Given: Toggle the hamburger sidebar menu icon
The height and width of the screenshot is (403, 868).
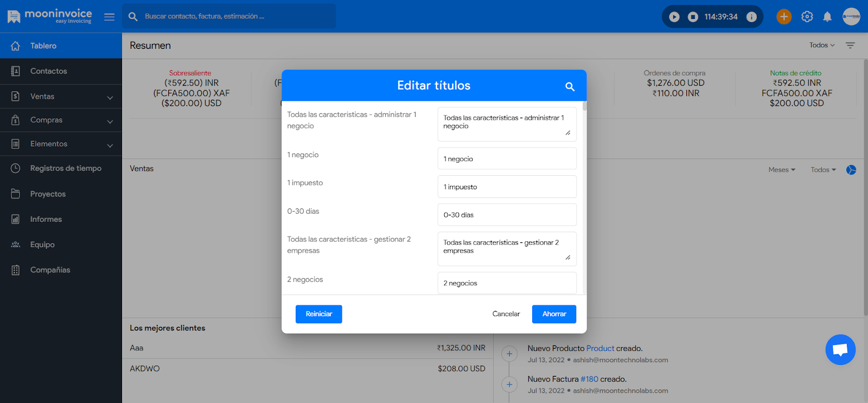Looking at the screenshot, I should [x=109, y=17].
